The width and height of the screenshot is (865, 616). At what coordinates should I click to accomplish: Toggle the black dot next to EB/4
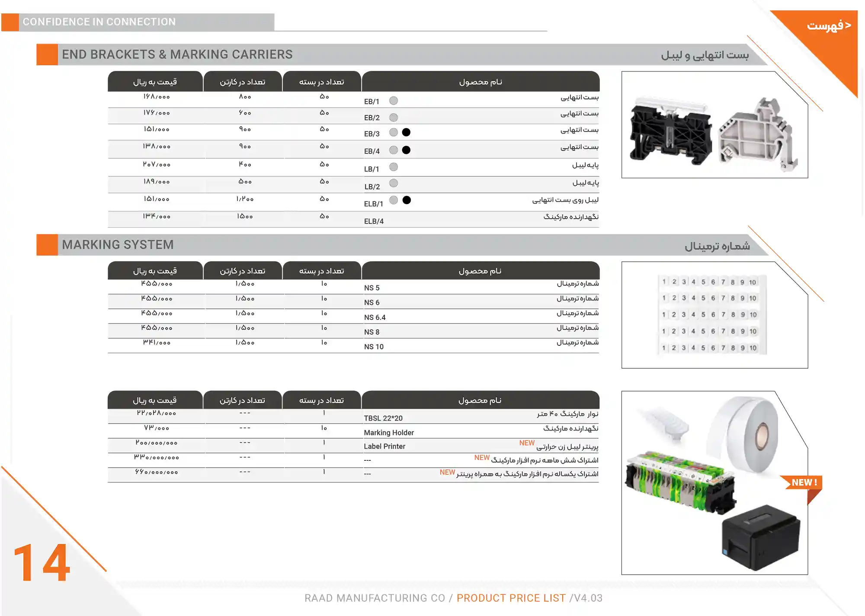(x=406, y=150)
